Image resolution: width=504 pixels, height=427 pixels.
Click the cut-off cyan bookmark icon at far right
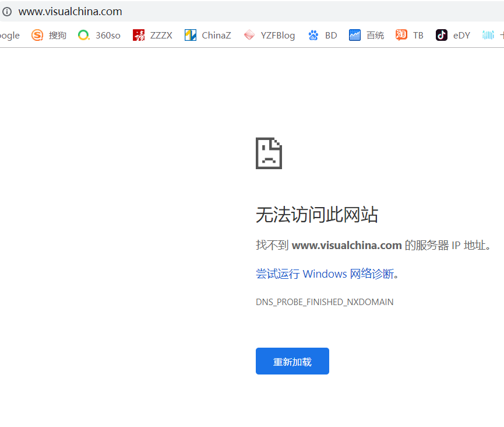(x=488, y=35)
